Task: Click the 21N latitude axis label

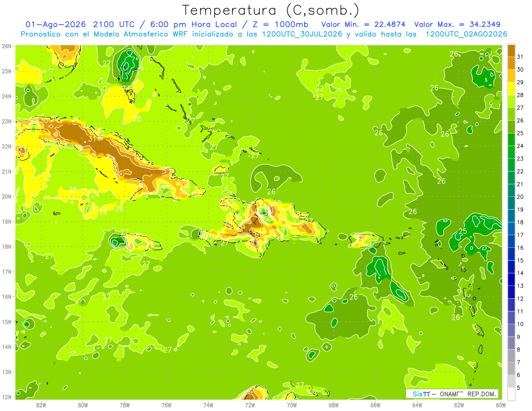Action: click(x=6, y=171)
